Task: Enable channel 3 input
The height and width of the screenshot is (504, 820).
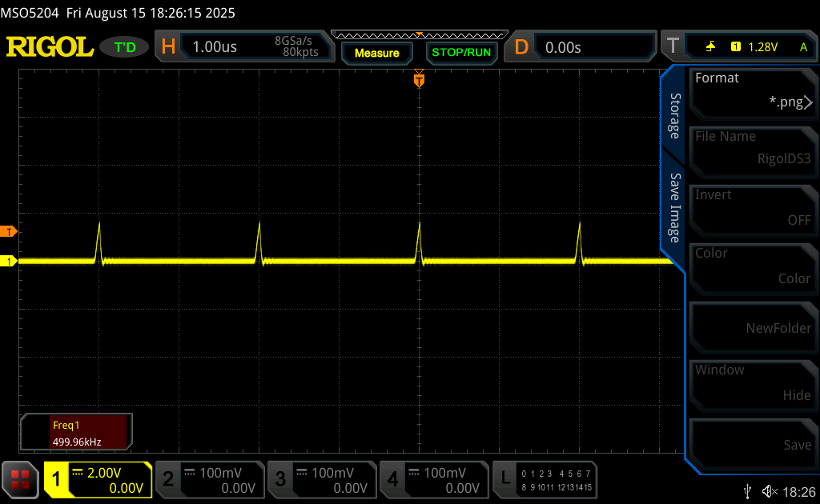Action: 321,479
